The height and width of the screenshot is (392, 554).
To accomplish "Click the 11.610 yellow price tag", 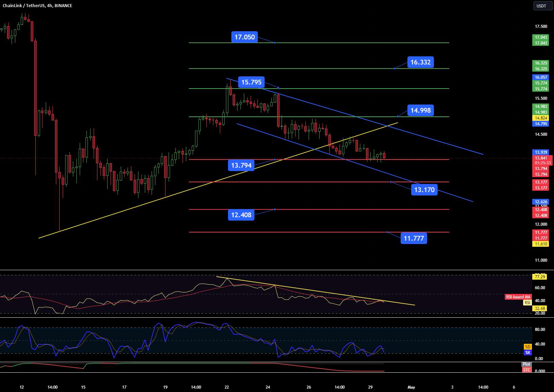I will 541,244.
